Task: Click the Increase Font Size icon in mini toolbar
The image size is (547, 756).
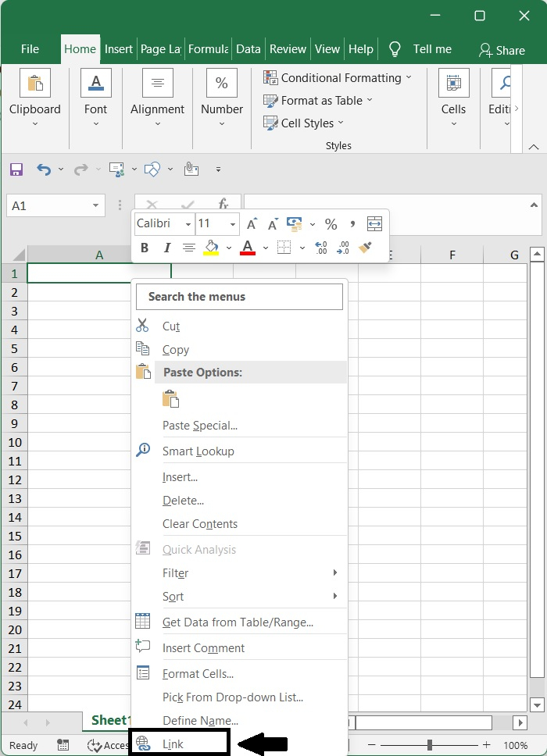Action: [252, 224]
